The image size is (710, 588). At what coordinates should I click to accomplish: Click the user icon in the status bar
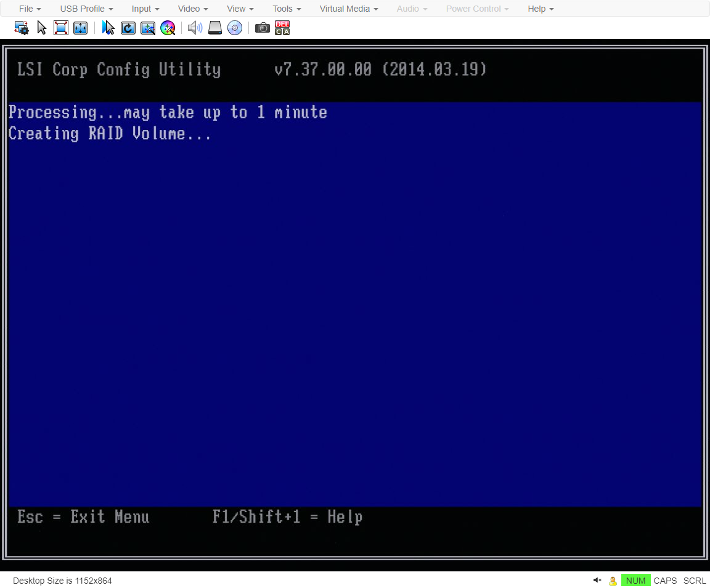pos(613,581)
